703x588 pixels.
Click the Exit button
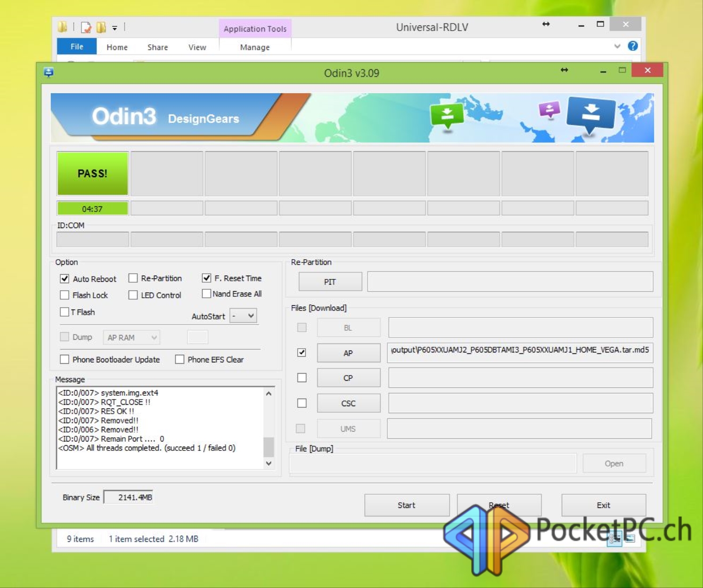tap(604, 505)
